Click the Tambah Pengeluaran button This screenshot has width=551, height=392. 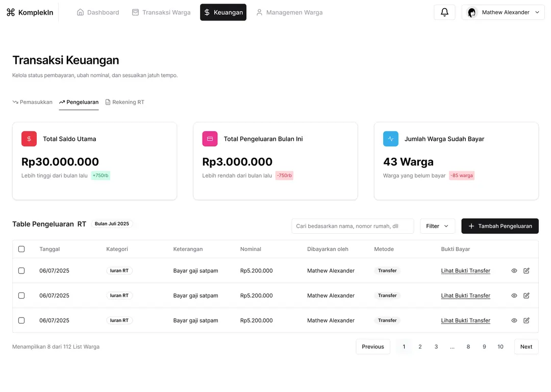point(500,226)
